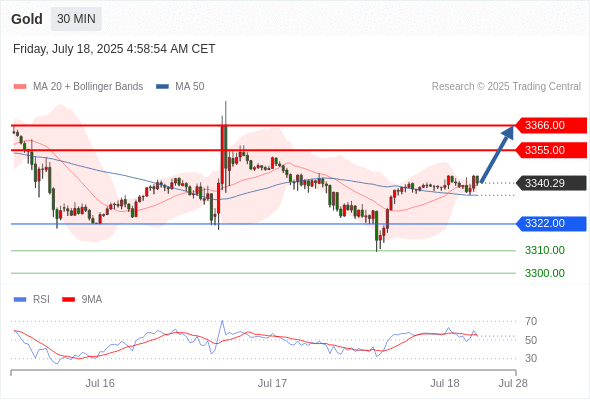Click the RSI 30 axis level label
Image resolution: width=590 pixels, height=400 pixels.
[x=531, y=358]
